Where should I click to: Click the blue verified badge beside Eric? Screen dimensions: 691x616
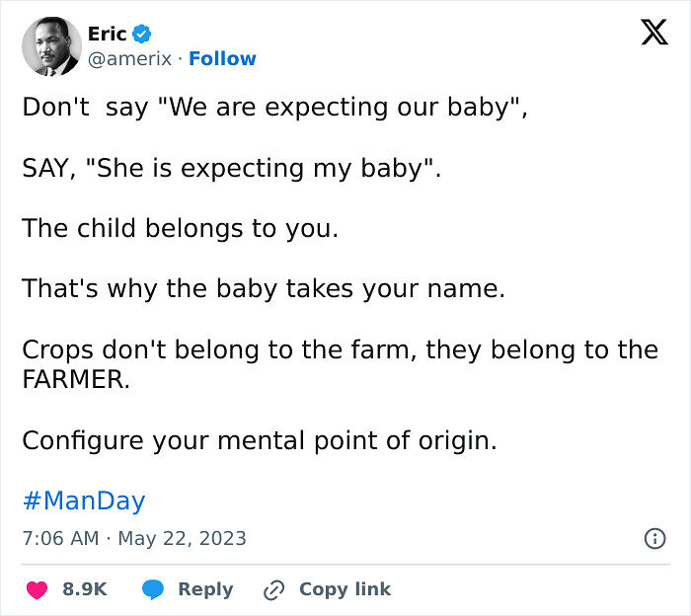[142, 35]
